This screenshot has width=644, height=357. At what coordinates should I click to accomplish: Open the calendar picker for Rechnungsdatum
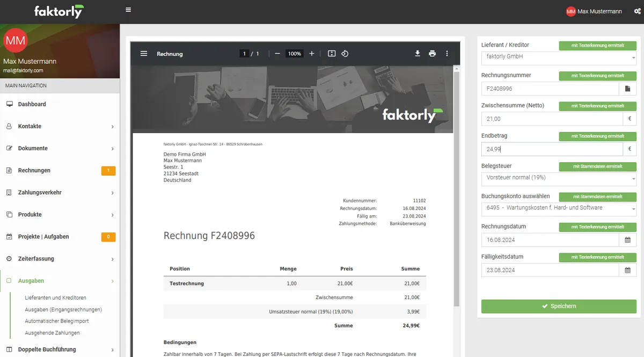[628, 240]
